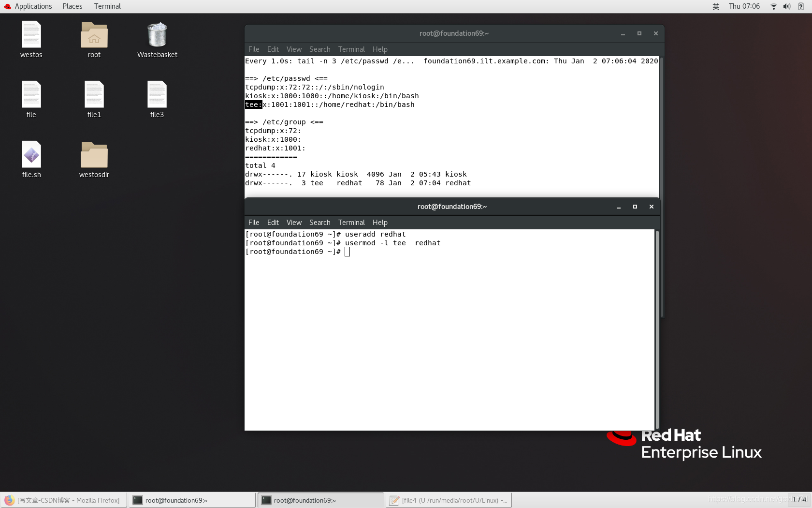Switch to the second root@foundation69 taskbar entry
The image size is (812, 508).
click(321, 500)
